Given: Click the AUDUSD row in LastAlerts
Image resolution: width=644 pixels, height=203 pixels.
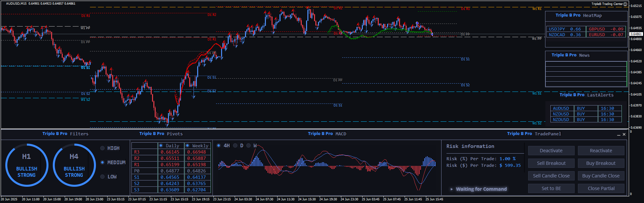Looking at the screenshot, I should pos(561,108).
